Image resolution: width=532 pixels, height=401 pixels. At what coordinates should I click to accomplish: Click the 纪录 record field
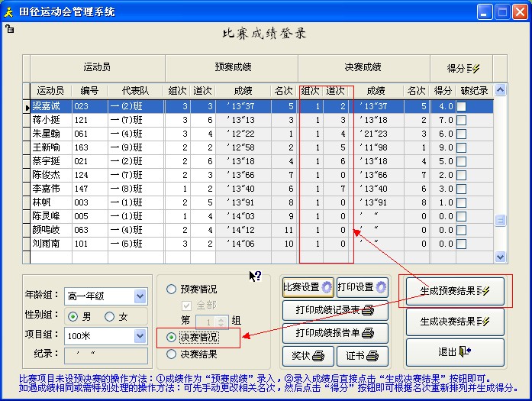click(x=106, y=355)
